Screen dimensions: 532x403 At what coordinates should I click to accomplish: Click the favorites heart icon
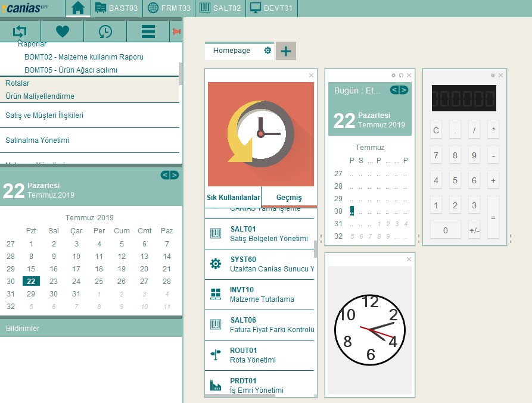pos(63,32)
